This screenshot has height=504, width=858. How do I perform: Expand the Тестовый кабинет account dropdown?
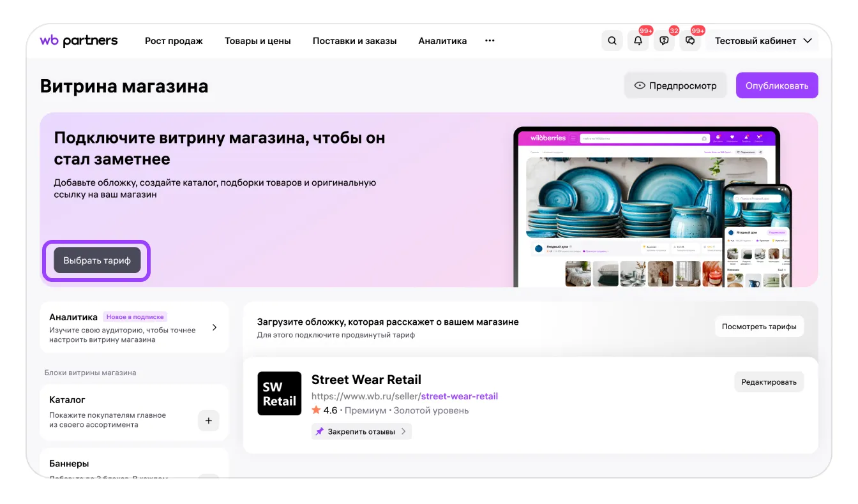tap(763, 41)
